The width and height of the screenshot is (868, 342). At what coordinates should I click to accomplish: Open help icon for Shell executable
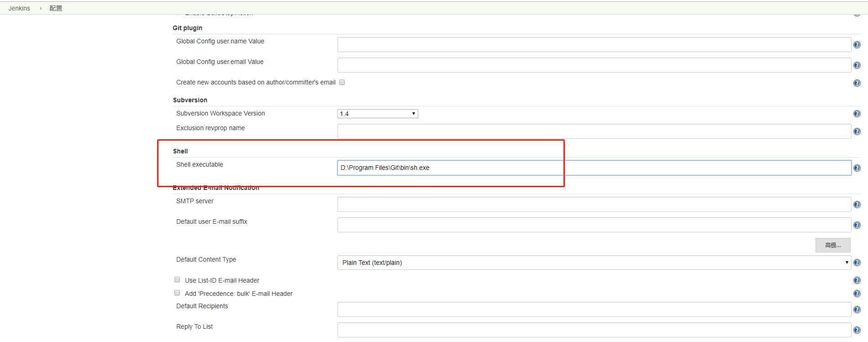coord(857,168)
